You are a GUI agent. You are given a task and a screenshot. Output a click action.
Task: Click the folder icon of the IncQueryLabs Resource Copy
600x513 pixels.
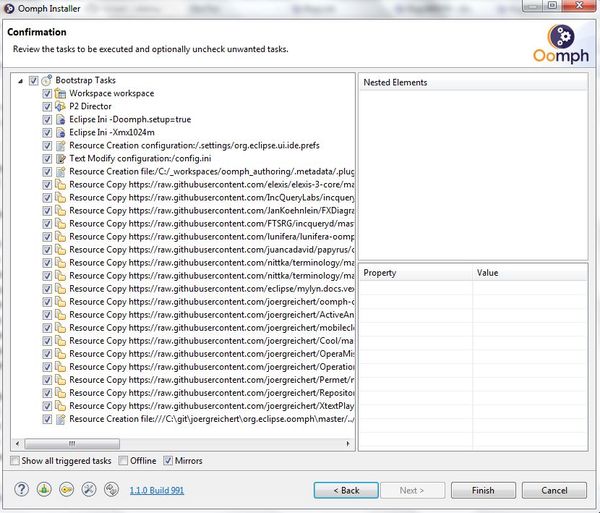click(60, 197)
